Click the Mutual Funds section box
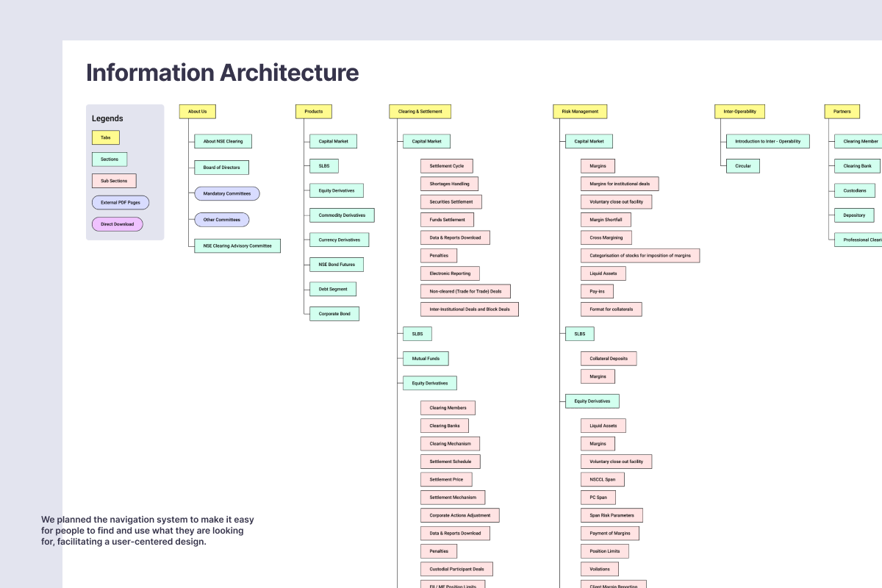The image size is (882, 588). click(x=425, y=359)
